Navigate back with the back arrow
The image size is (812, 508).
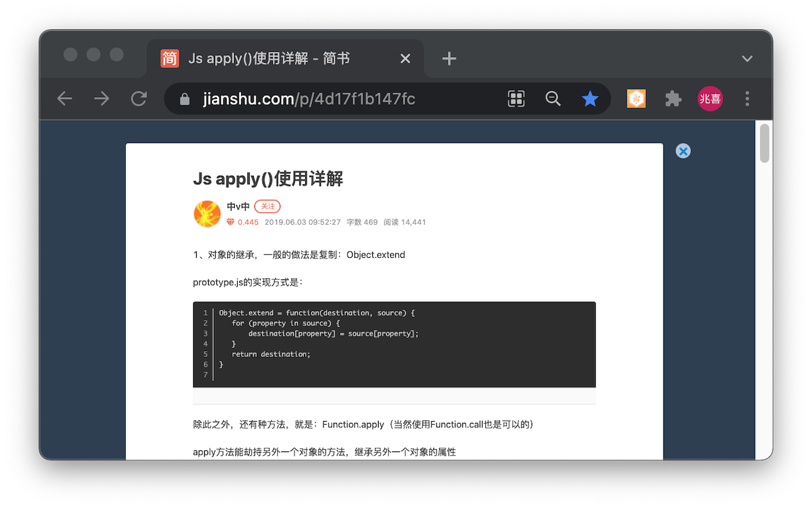64,98
